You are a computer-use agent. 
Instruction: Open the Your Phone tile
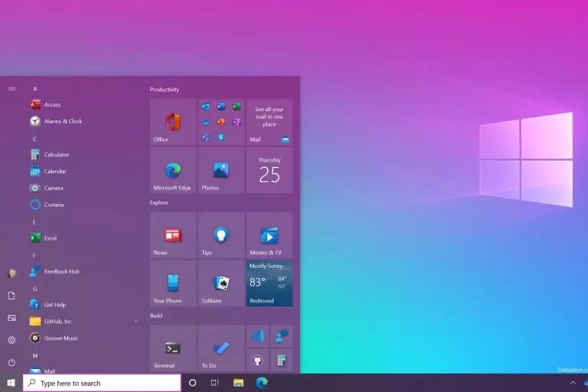click(173, 284)
